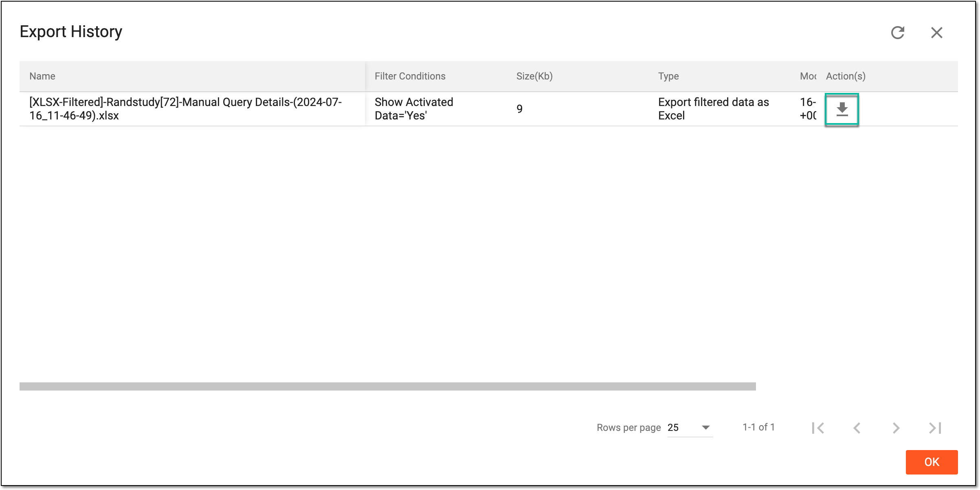The width and height of the screenshot is (980, 490).
Task: Click the Rows per page label
Action: [628, 428]
